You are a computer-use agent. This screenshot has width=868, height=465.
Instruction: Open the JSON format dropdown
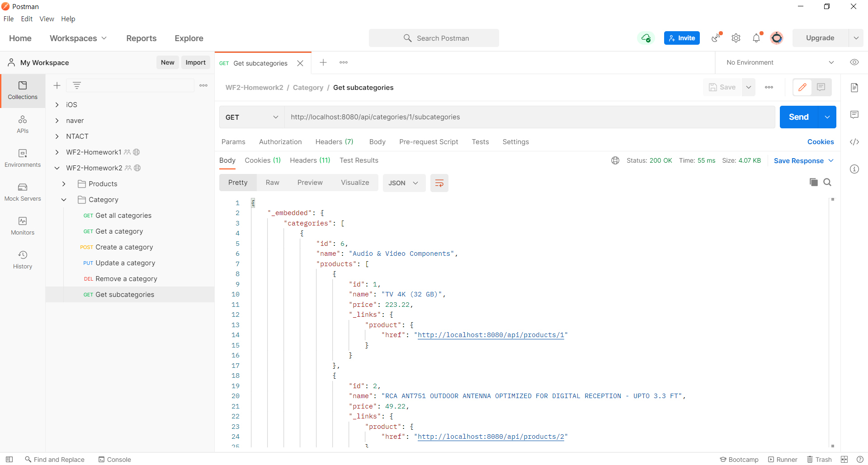point(404,183)
